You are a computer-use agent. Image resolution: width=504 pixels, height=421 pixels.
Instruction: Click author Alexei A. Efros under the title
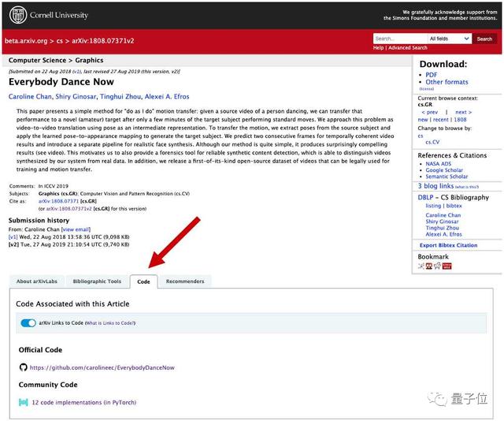(x=167, y=96)
